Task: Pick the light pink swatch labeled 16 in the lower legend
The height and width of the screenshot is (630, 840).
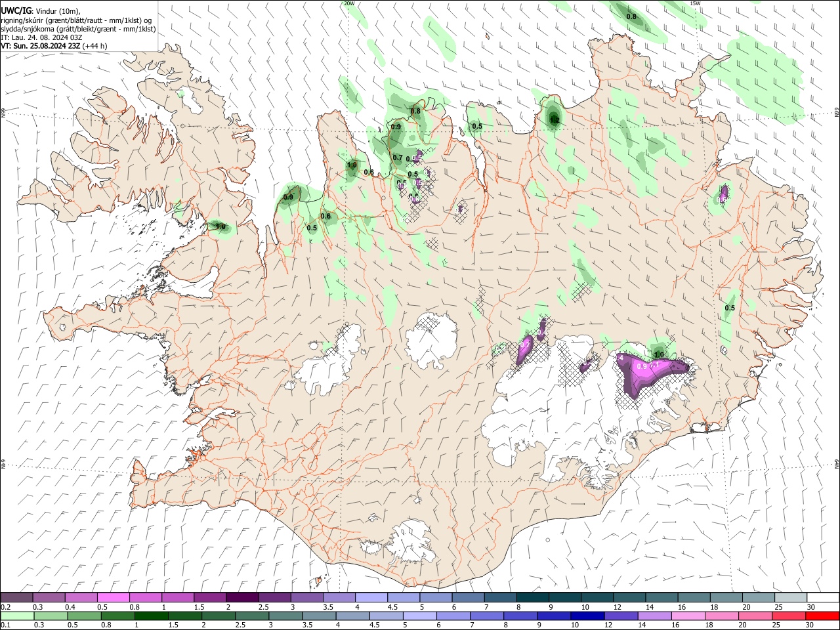Action: 688,616
